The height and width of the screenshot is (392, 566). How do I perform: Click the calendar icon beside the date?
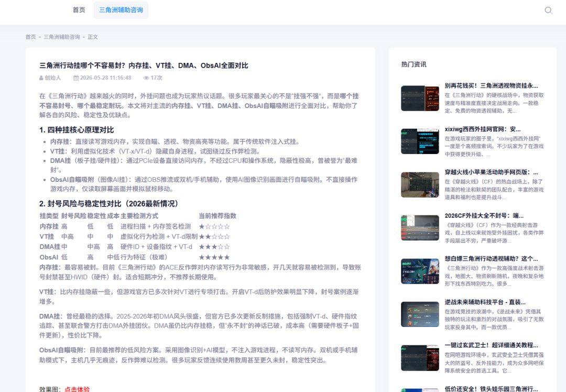[76, 78]
